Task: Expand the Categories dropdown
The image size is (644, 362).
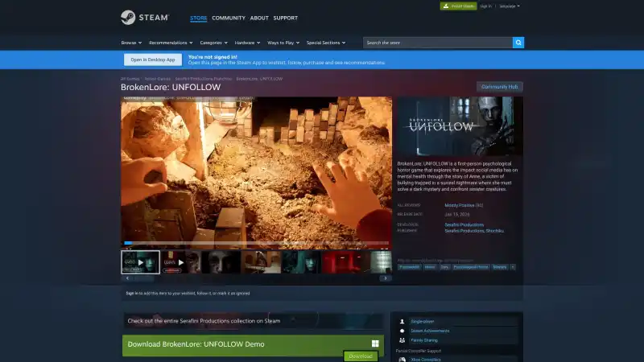Action: coord(213,43)
